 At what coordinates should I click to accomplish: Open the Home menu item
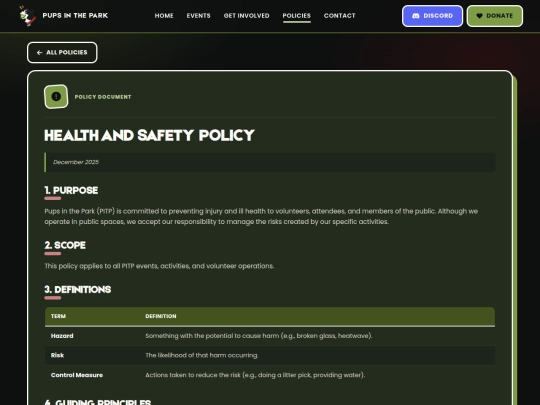pyautogui.click(x=164, y=16)
